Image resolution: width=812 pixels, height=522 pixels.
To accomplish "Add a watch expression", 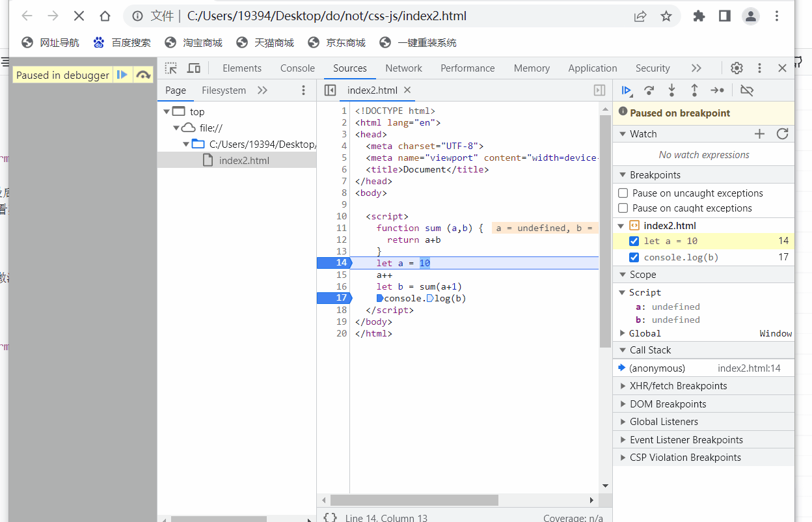I will (x=759, y=134).
